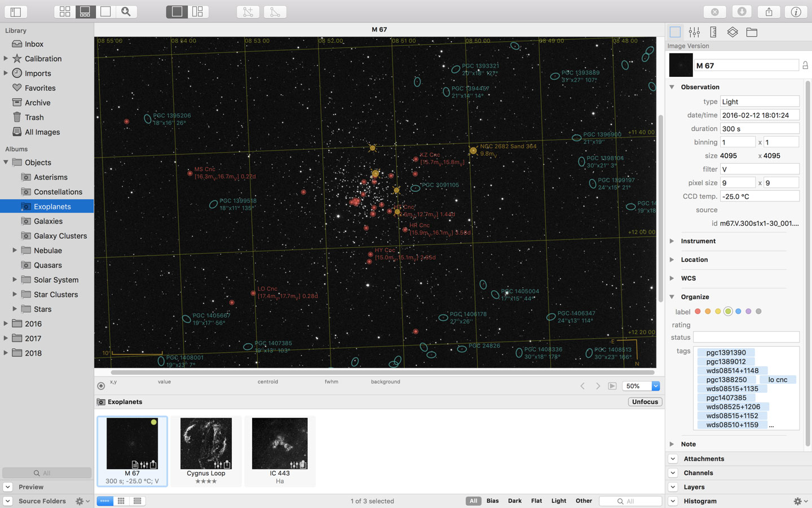
Task: Expand the Nebulae folder
Action: click(x=15, y=251)
